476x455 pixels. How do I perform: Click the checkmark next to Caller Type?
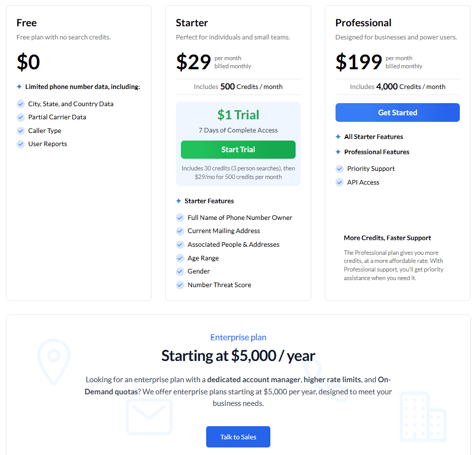tap(20, 130)
